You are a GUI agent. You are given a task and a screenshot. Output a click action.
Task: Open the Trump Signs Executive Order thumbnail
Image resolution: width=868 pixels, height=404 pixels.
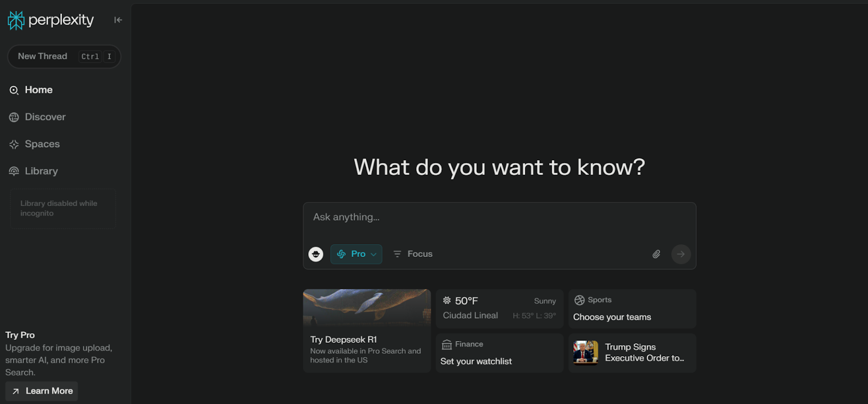point(586,353)
